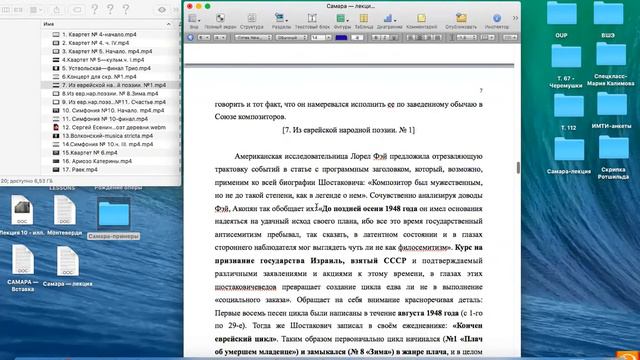Center text in format bar
640x360 pixels.
coord(420,38)
